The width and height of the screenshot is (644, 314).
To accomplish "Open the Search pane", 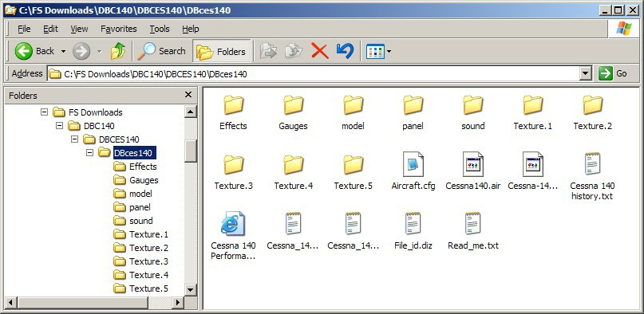I will click(161, 51).
